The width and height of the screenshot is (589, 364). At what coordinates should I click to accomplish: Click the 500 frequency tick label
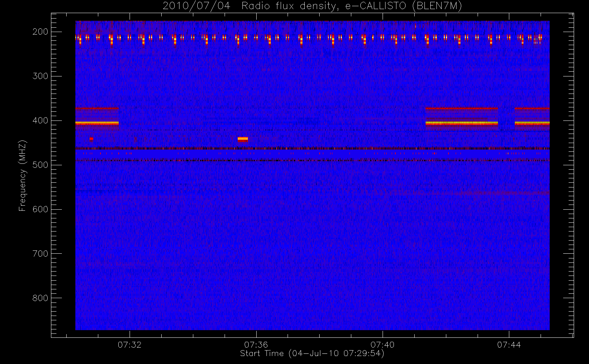(40, 165)
